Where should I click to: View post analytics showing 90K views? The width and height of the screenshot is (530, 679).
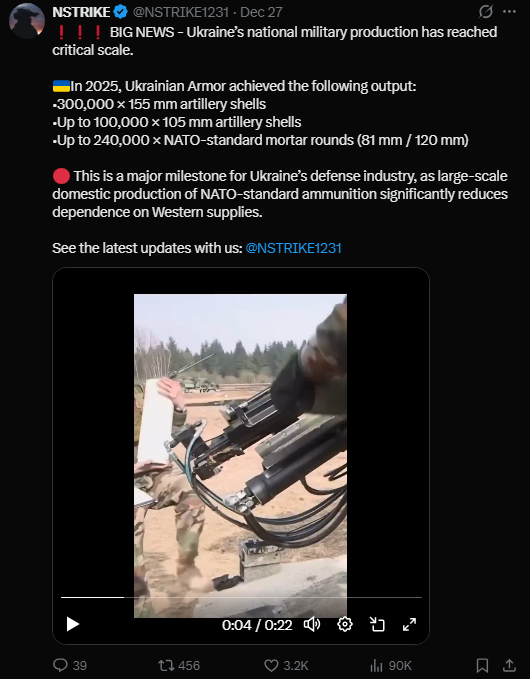(x=391, y=665)
